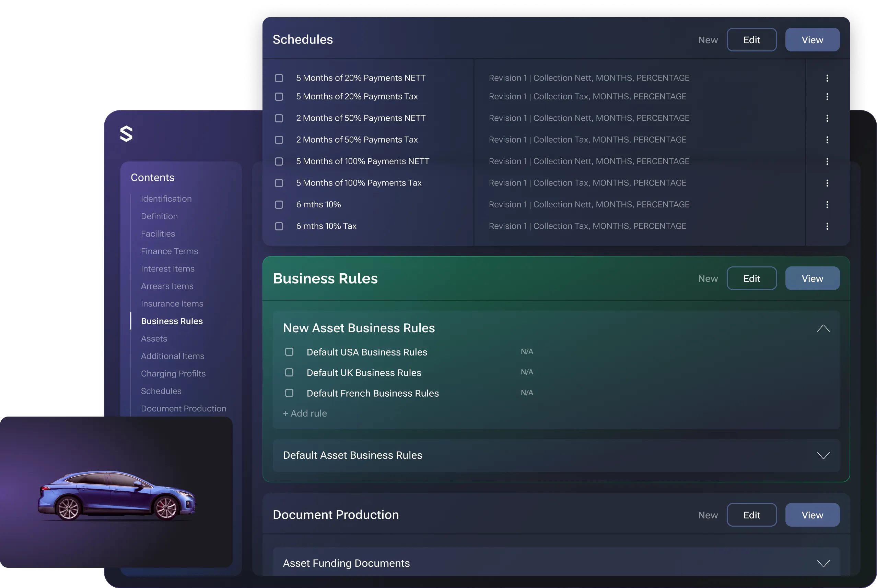Screen dimensions: 877x588
Task: Open kebab menu for 5 Months 20% Payments NETT
Action: [x=827, y=78]
